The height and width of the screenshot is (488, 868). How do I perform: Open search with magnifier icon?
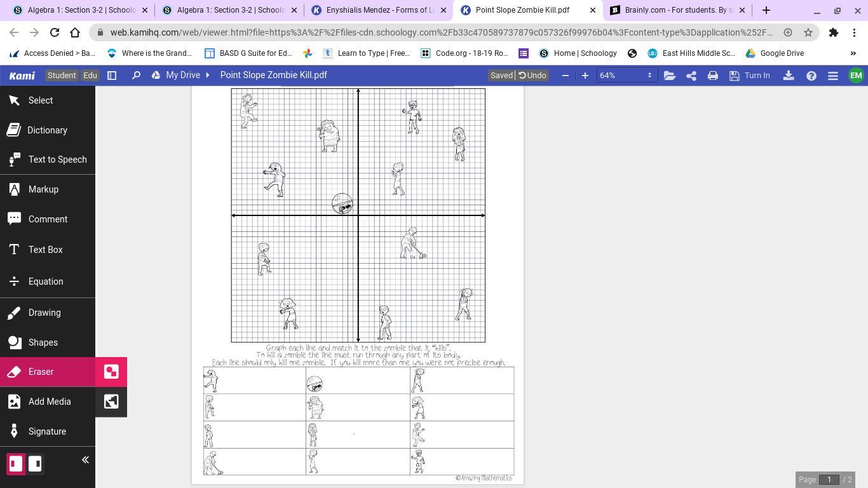136,75
